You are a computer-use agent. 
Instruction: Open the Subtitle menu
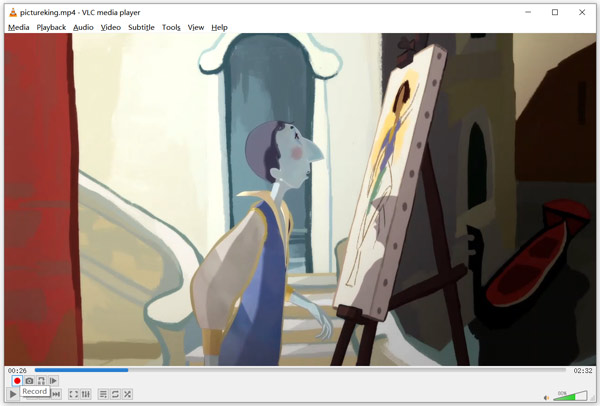click(141, 27)
